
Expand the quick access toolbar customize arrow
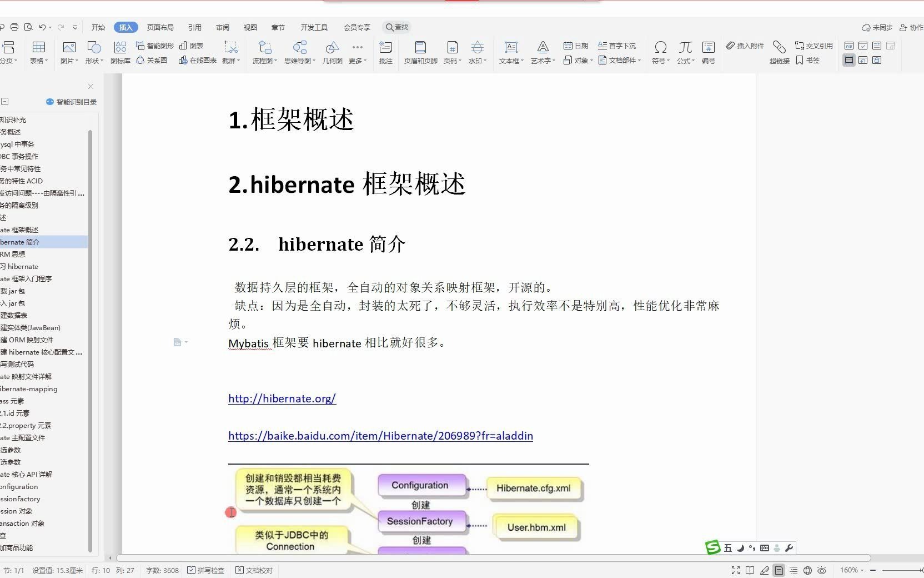[75, 27]
